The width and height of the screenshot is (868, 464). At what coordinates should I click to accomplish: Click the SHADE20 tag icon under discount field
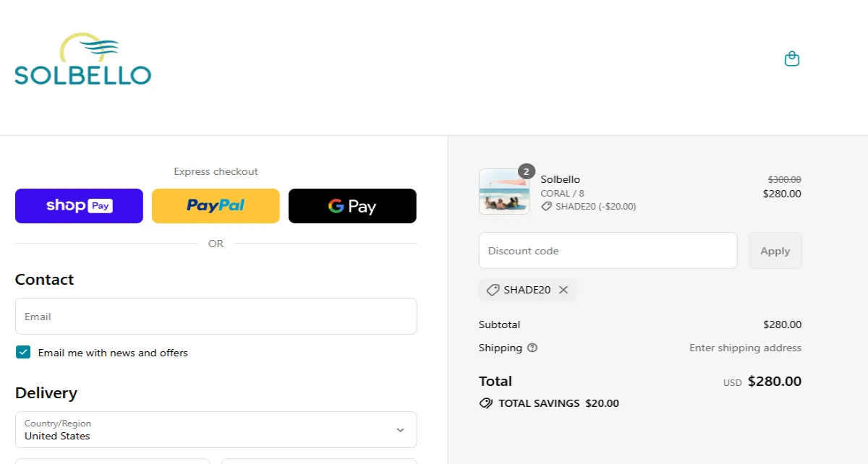[493, 290]
